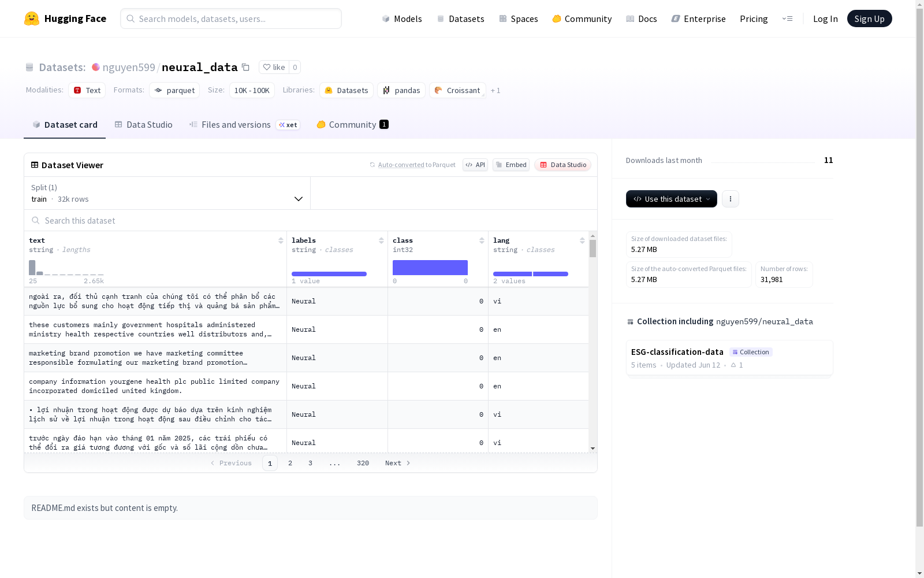Open the Pricing page link
This screenshot has height=578, width=924.
(x=754, y=18)
